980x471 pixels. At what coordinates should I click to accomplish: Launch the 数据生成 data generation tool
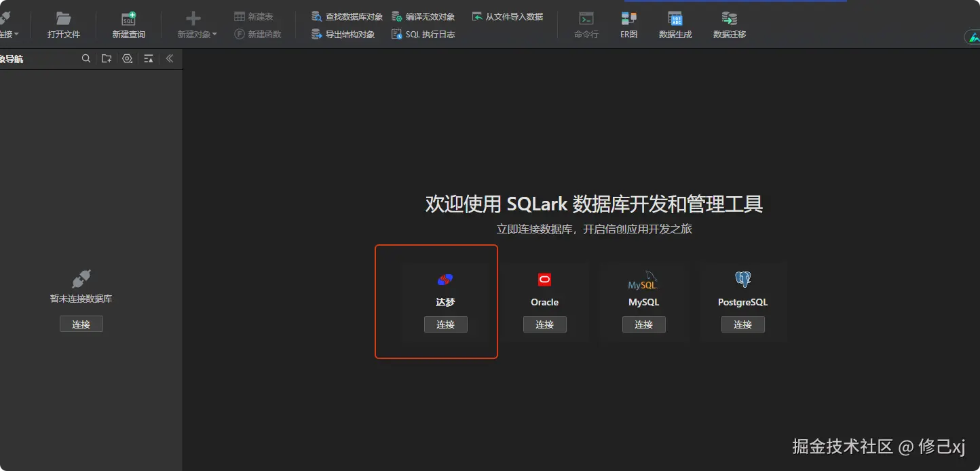click(675, 22)
